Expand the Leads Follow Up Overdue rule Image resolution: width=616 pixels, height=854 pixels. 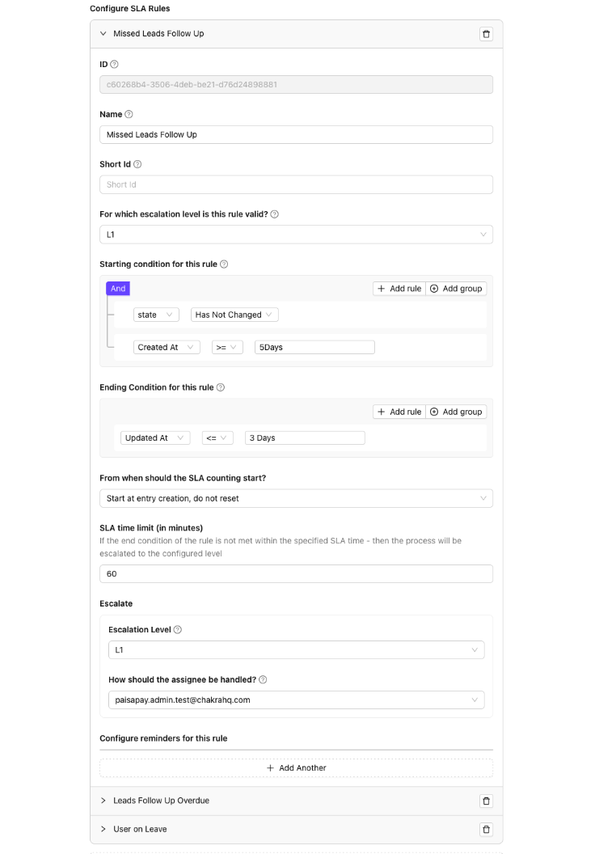click(103, 801)
